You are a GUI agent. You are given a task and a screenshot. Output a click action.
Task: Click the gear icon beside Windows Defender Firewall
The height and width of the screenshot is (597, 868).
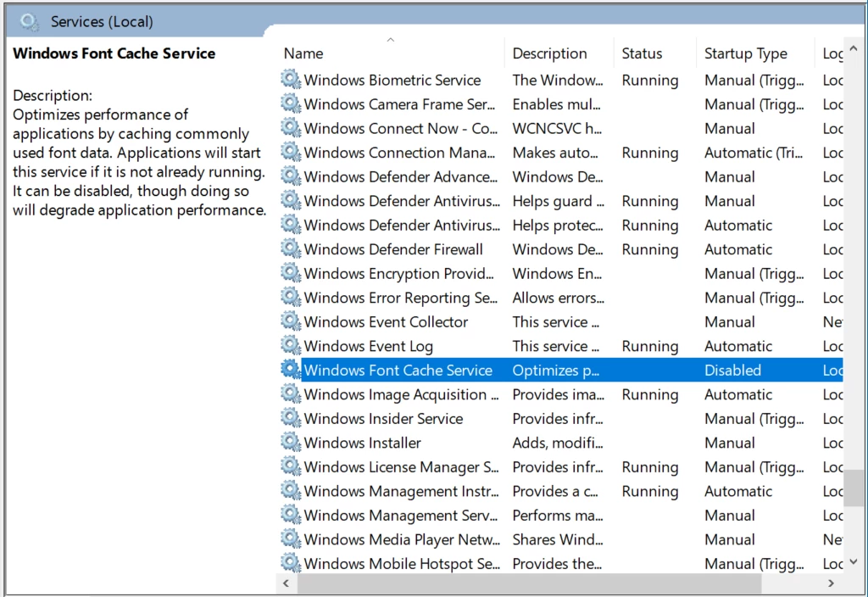click(291, 248)
